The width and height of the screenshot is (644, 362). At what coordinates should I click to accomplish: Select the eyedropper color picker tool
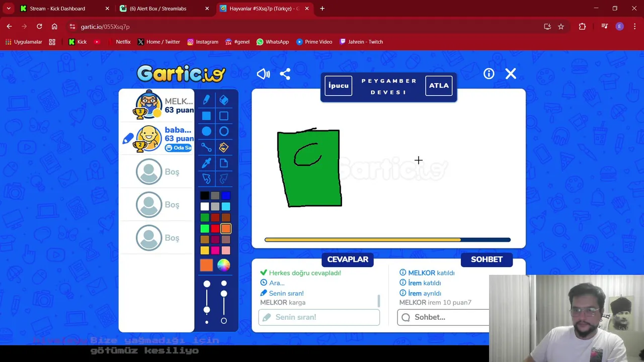[206, 163]
